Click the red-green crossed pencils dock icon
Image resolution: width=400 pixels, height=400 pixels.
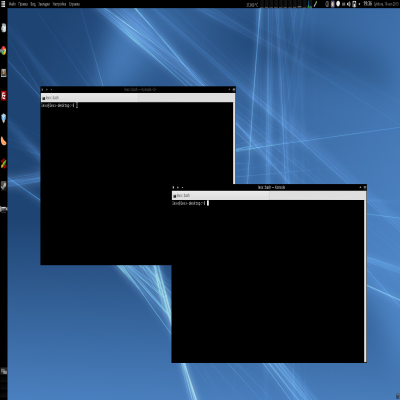3,164
